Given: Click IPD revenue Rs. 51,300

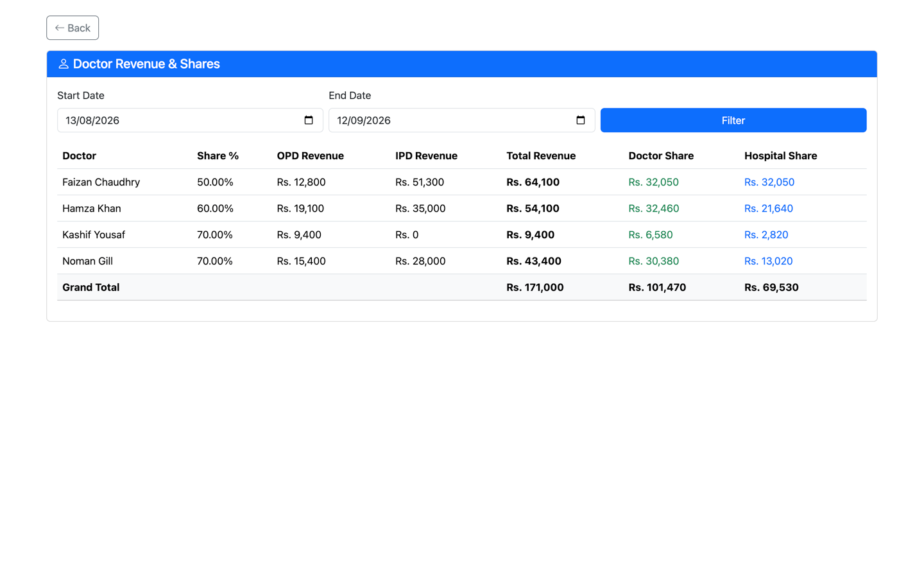Looking at the screenshot, I should pos(420,182).
